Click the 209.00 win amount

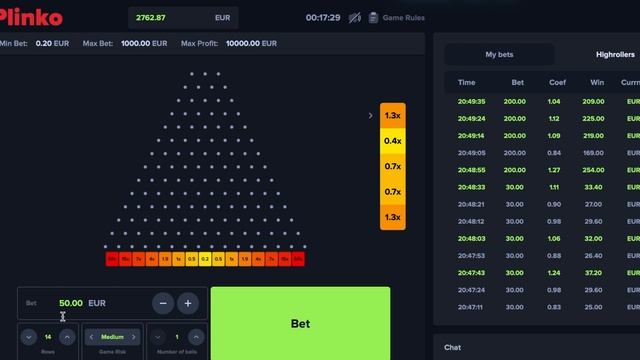593,101
